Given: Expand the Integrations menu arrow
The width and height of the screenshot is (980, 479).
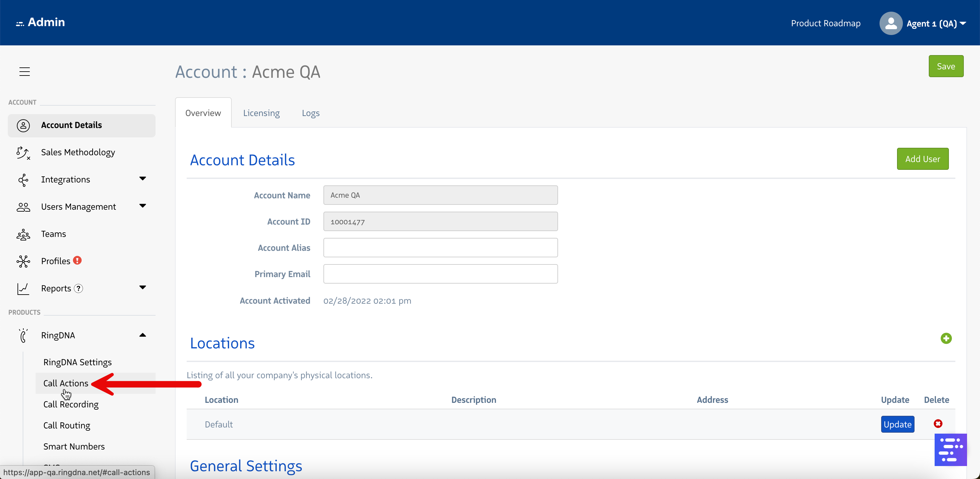Looking at the screenshot, I should point(143,179).
